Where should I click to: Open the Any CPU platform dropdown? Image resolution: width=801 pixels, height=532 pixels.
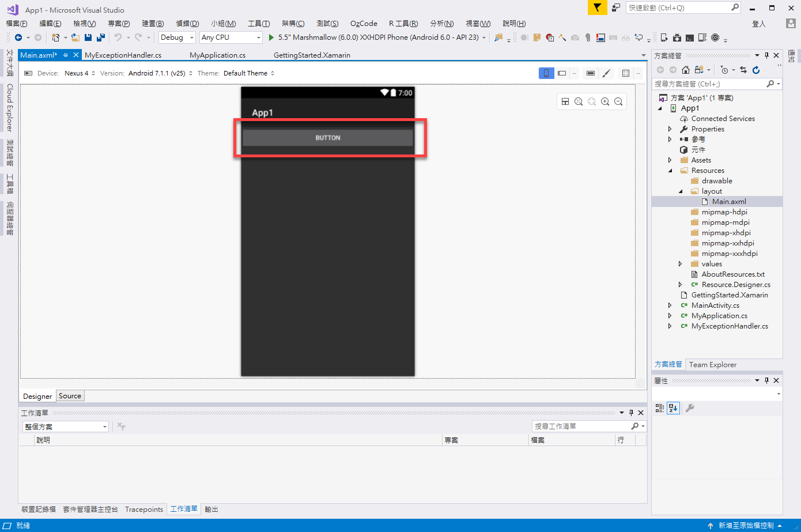(231, 37)
